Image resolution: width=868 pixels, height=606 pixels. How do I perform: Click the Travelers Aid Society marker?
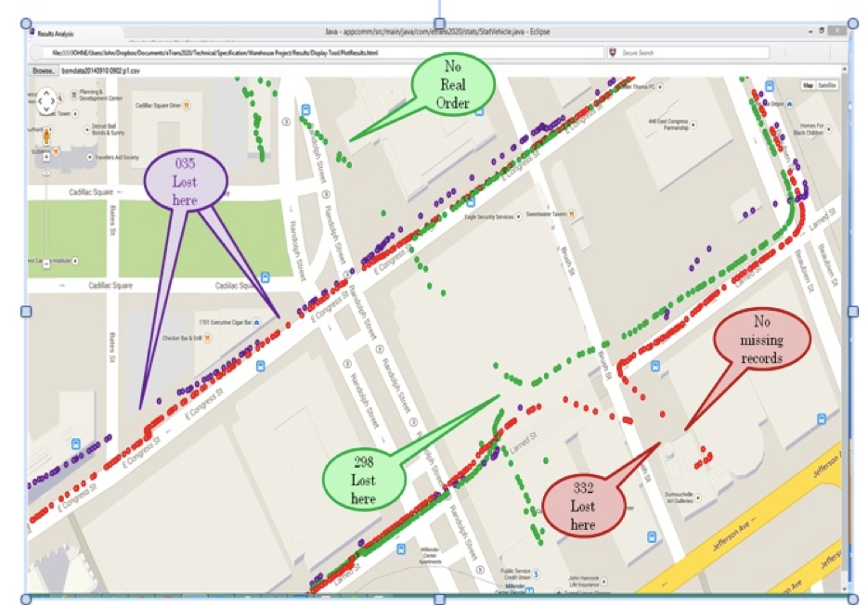[90, 157]
